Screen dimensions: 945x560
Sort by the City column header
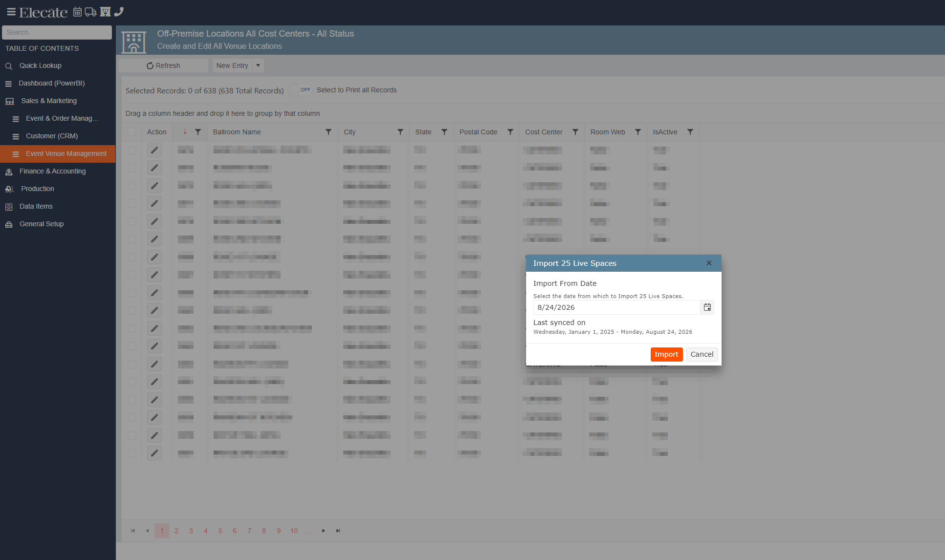click(350, 132)
